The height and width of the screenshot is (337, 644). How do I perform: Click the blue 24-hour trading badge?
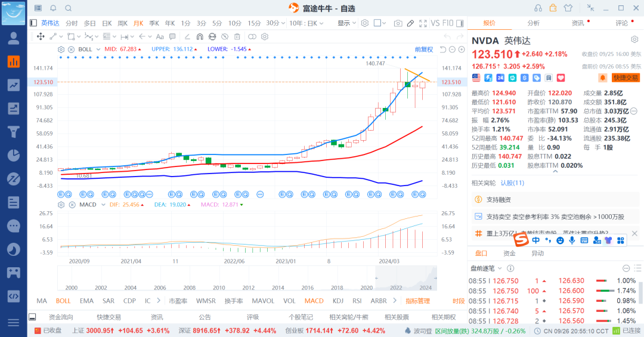point(500,78)
